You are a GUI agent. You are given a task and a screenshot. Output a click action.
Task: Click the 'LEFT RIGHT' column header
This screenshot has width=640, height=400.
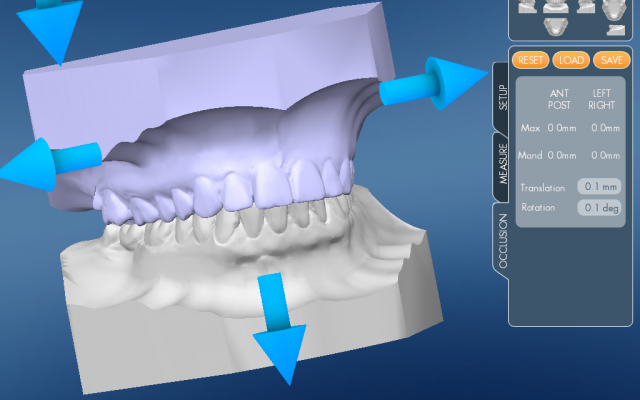(x=602, y=99)
